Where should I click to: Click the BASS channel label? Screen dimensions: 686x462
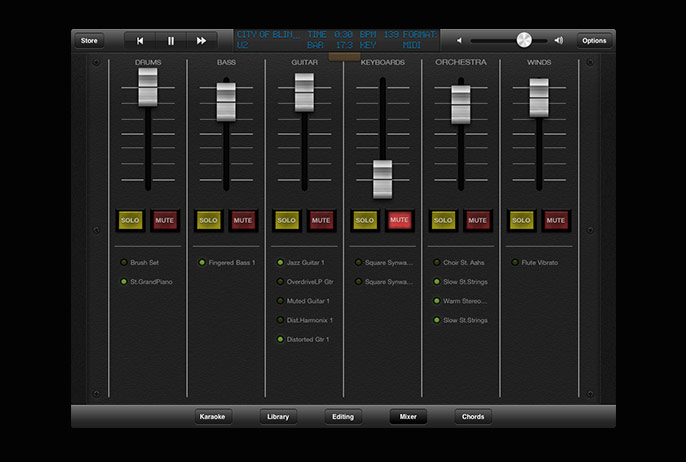[x=226, y=62]
